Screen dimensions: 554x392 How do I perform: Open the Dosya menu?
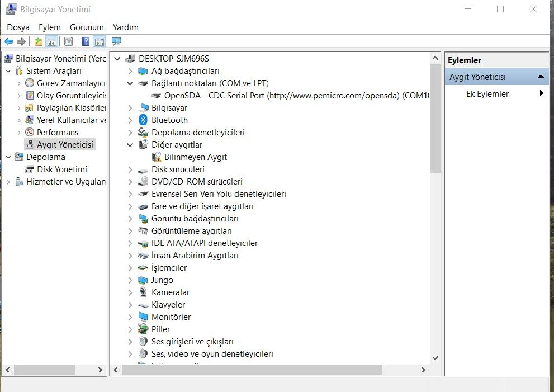(18, 27)
